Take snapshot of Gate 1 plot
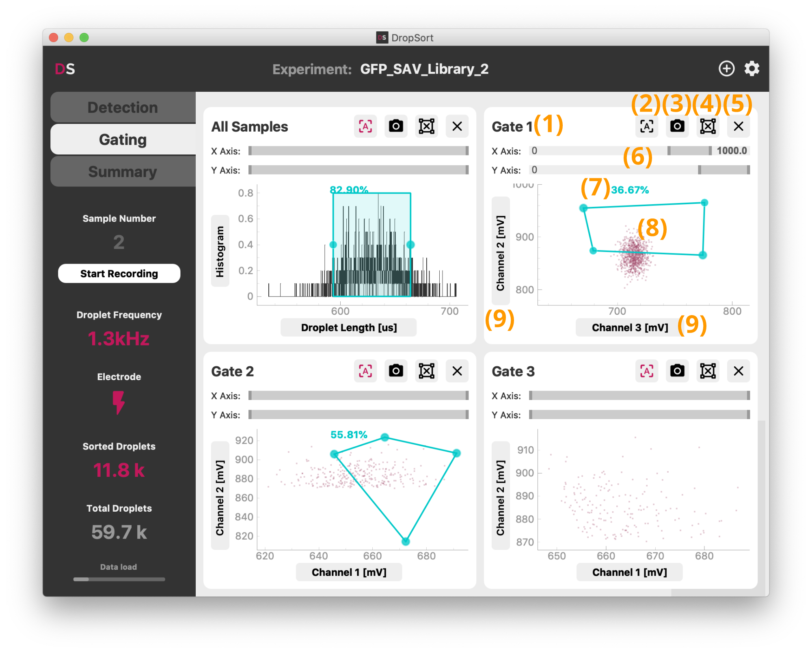Viewport: 812px width, 653px height. coord(677,126)
